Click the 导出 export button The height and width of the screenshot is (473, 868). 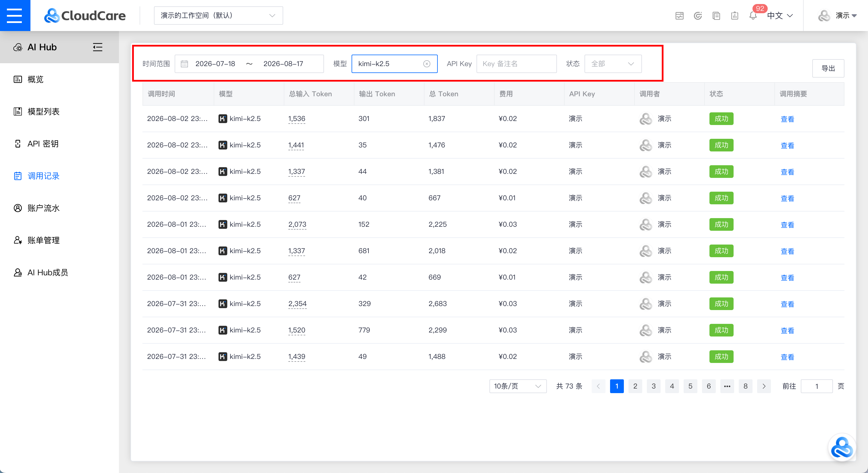[x=828, y=68]
